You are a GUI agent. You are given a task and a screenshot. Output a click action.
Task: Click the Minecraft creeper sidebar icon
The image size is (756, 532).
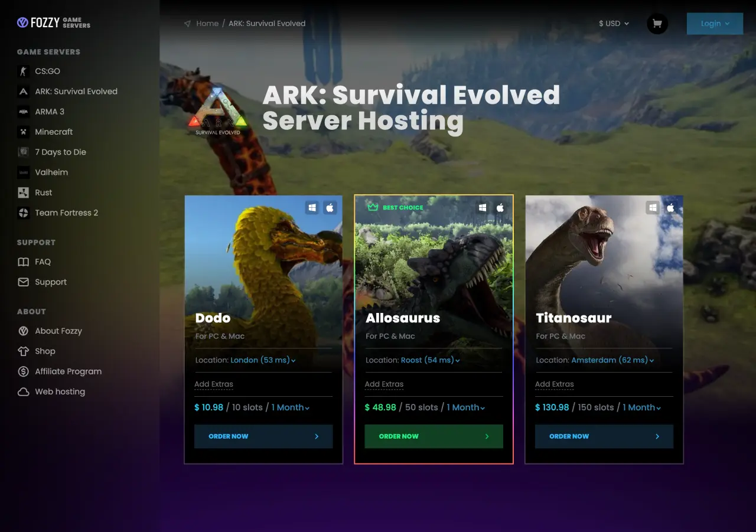(x=23, y=132)
